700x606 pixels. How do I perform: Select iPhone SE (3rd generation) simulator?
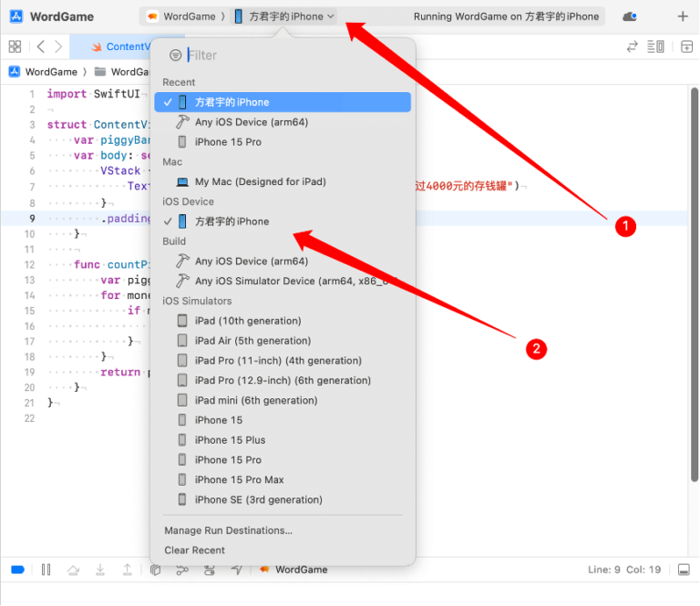click(283, 499)
